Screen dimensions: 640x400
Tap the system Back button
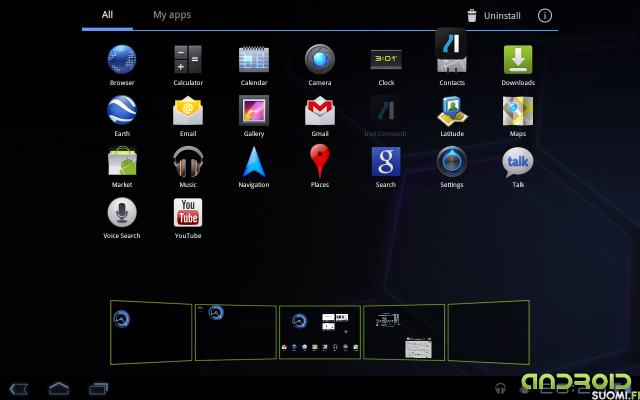coord(19,389)
